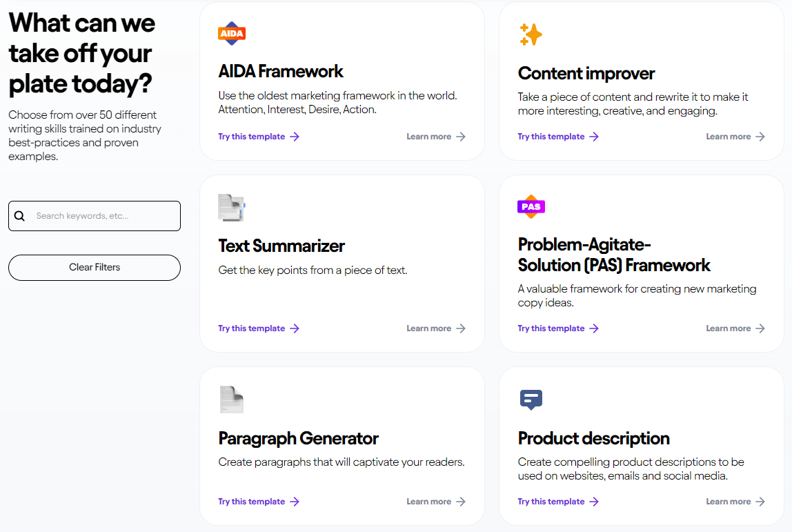Click the Product description chat bubble icon
The image size is (792, 532).
pyautogui.click(x=531, y=400)
